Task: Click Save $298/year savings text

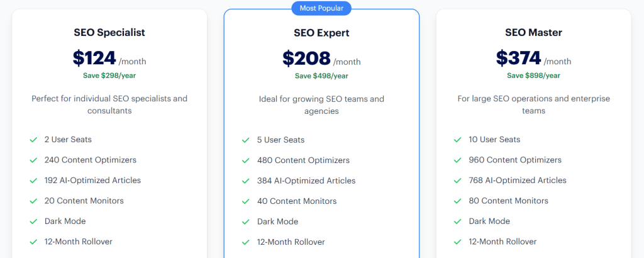Action: [x=109, y=76]
